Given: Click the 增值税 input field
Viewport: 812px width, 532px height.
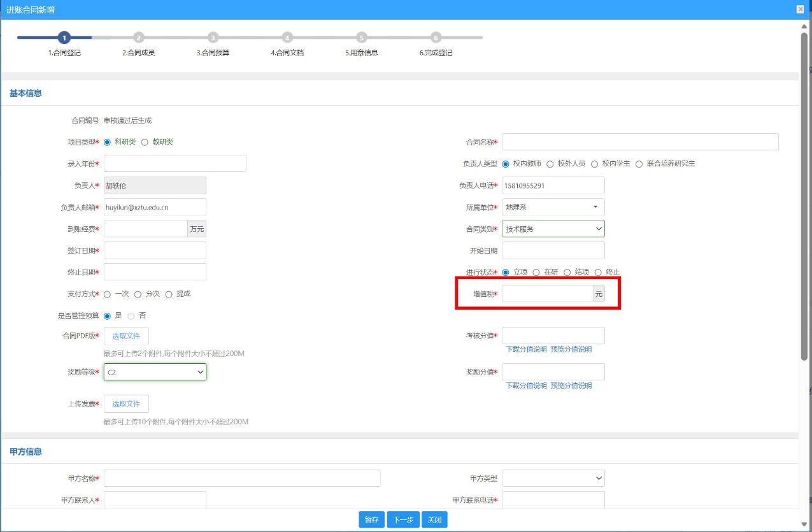Looking at the screenshot, I should [547, 294].
